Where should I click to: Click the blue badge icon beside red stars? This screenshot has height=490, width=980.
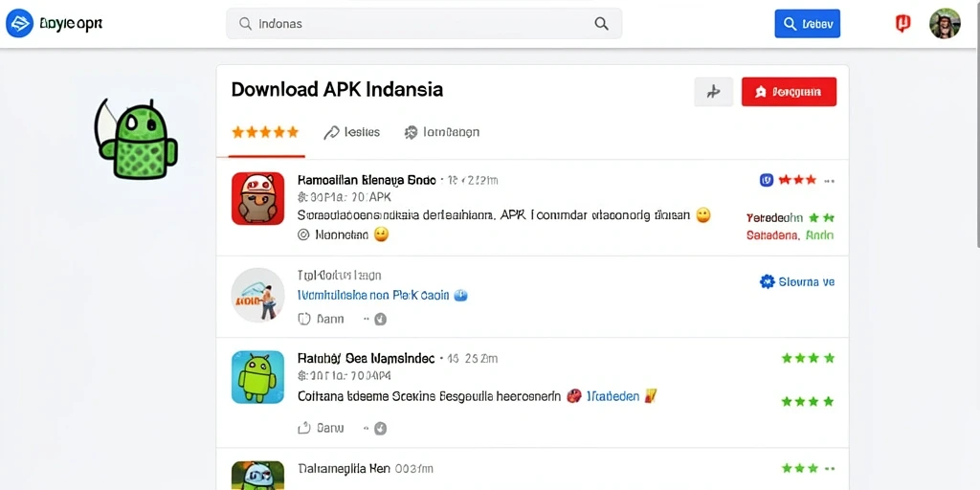pyautogui.click(x=767, y=180)
